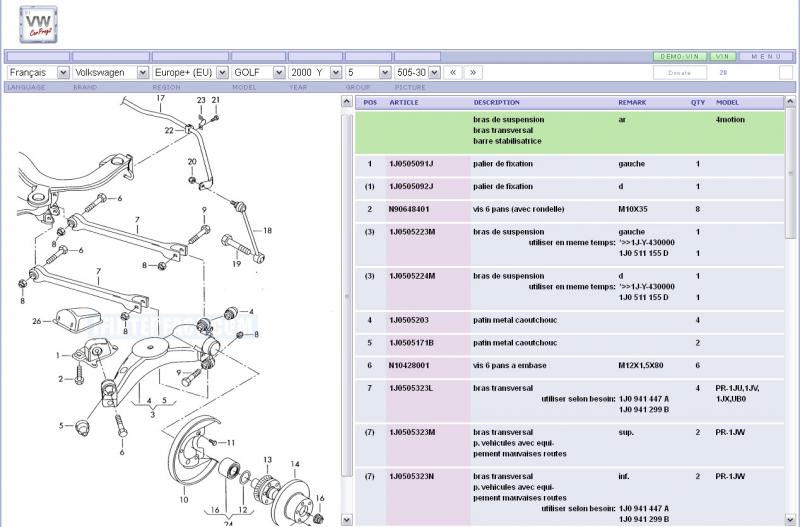800x527 pixels.
Task: Click part number 26 in the diagram
Action: [37, 321]
